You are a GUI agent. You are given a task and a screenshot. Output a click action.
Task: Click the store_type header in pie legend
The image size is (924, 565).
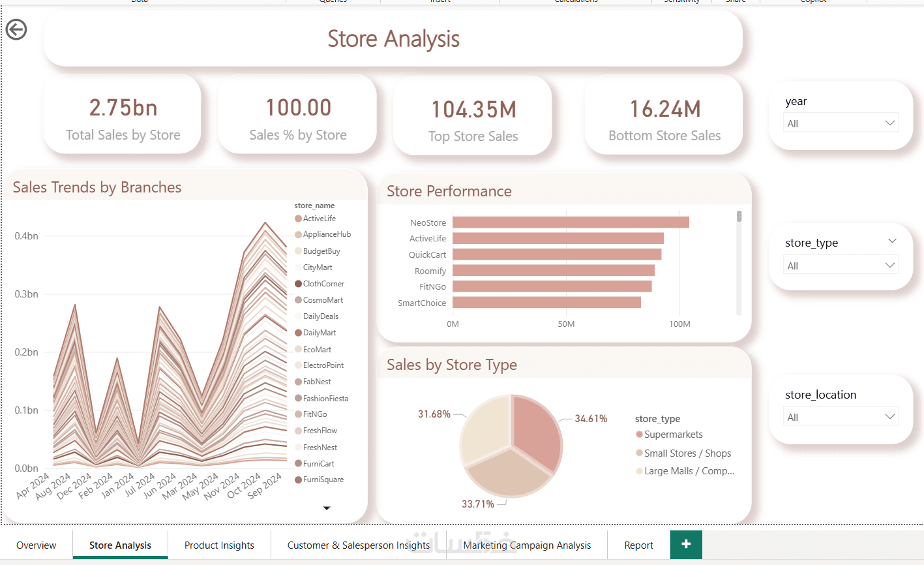point(657,419)
